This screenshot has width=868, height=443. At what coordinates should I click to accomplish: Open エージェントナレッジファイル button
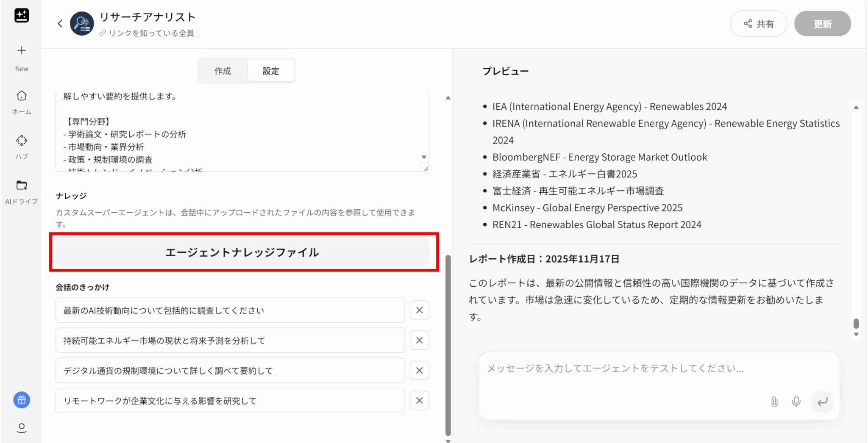pos(242,252)
